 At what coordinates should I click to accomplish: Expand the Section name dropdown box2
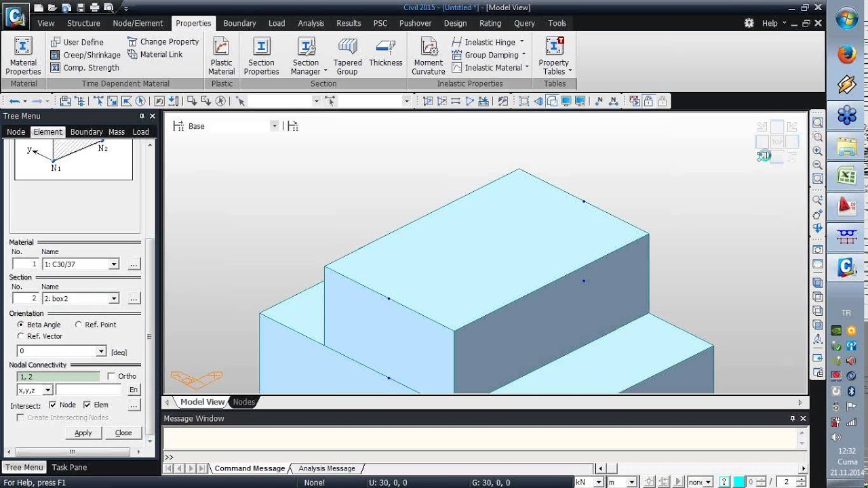(x=114, y=298)
